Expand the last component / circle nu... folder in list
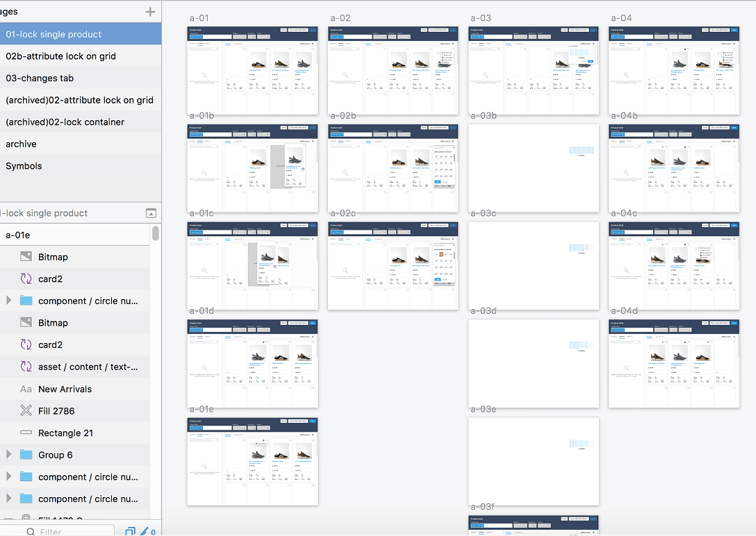 click(8, 499)
